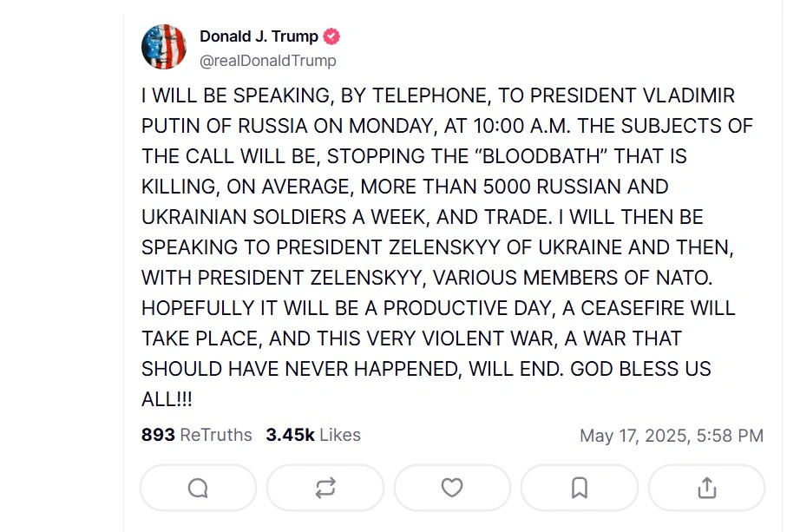This screenshot has height=532, width=800.
Task: Click the reply speech bubble icon
Action: tap(198, 488)
